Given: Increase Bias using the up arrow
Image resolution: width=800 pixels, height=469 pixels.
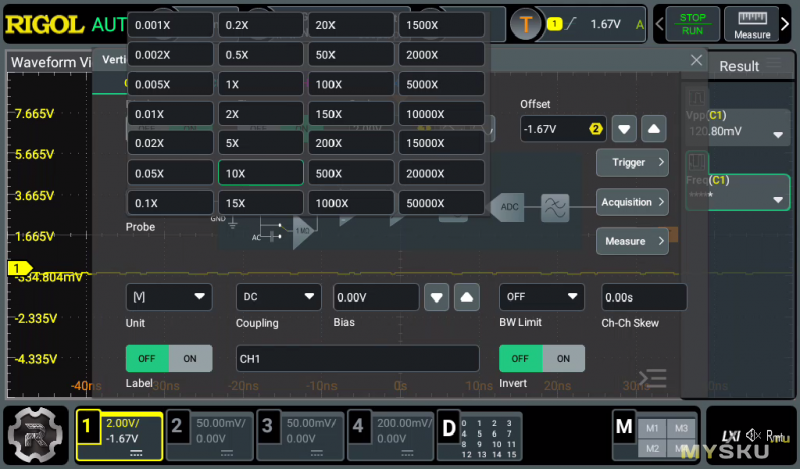Looking at the screenshot, I should click(x=467, y=297).
